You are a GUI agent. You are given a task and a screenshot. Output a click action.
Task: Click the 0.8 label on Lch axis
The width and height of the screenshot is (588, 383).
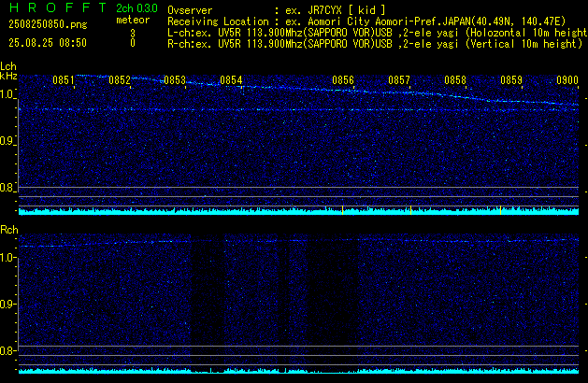7,188
